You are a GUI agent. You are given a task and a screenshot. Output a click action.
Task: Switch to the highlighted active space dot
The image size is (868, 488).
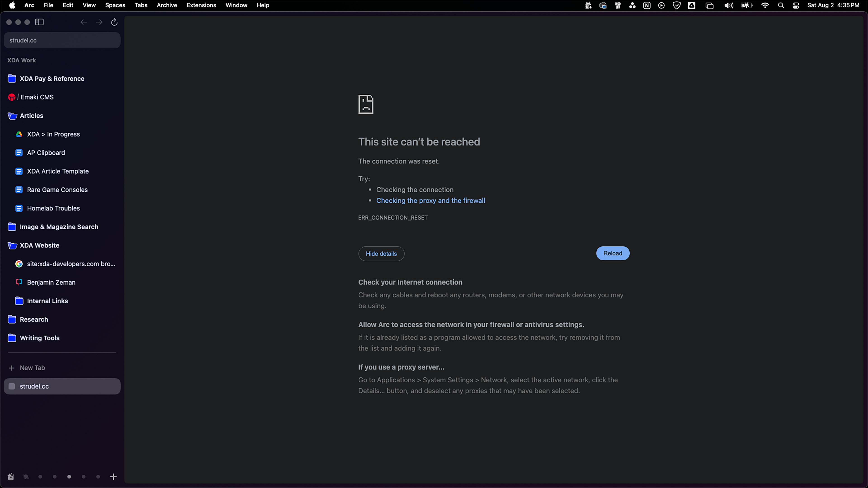(x=69, y=476)
